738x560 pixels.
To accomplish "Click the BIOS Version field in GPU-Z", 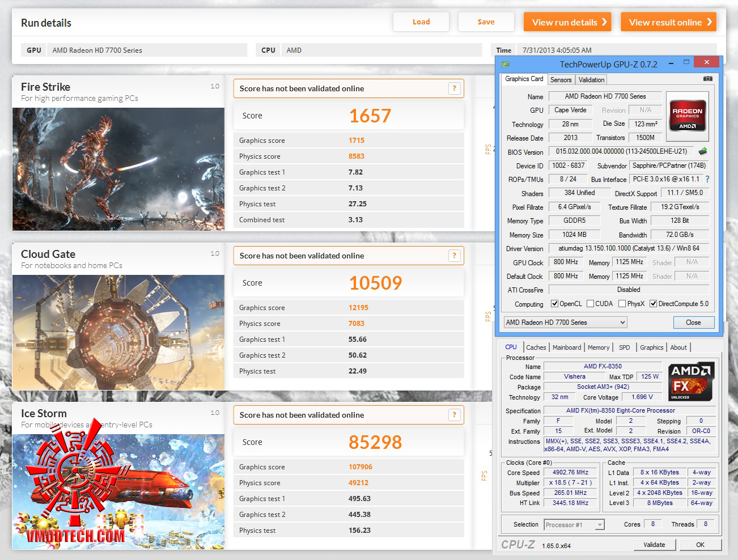I will coord(621,151).
